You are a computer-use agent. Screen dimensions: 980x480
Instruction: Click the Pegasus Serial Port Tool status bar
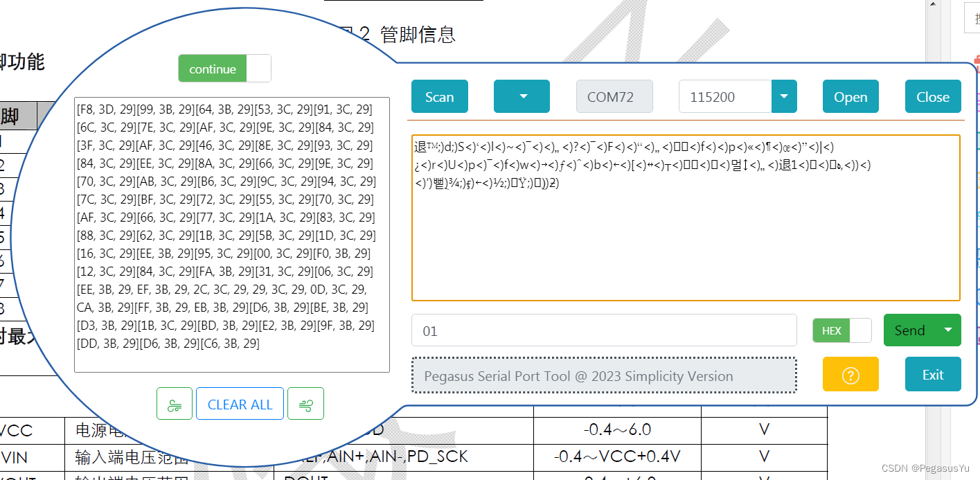(x=604, y=375)
